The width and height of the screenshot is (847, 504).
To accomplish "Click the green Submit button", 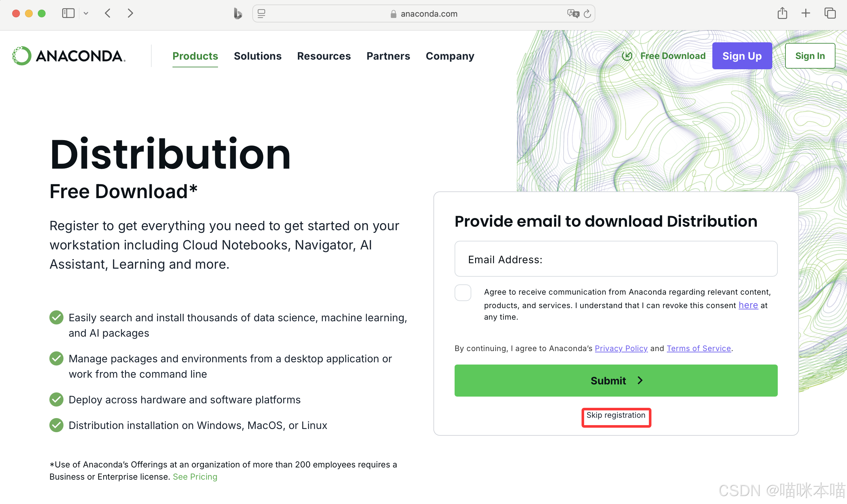I will coord(616,380).
